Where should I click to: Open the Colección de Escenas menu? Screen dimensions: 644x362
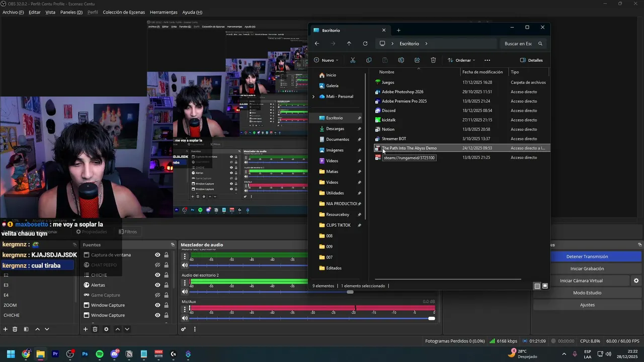[x=124, y=12]
